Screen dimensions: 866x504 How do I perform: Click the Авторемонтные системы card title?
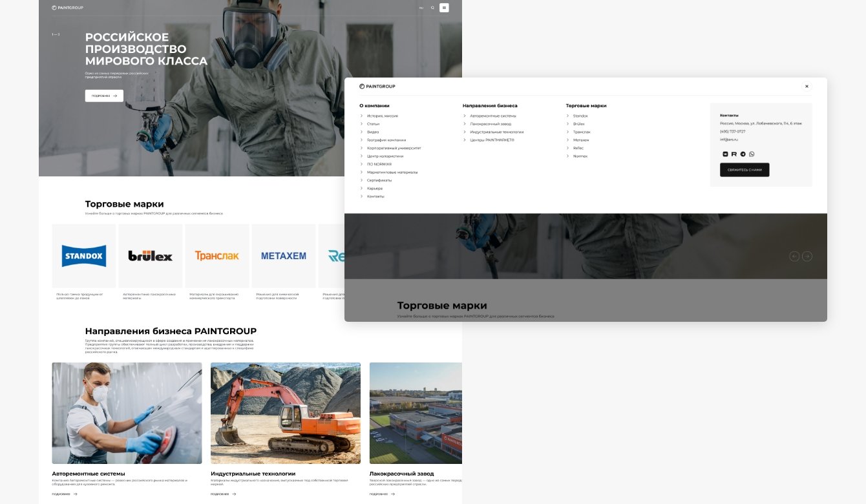(x=89, y=474)
